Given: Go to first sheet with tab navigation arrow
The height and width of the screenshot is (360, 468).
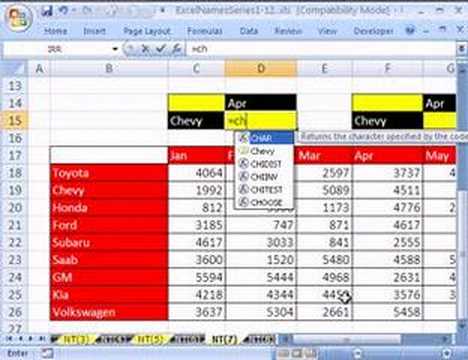Looking at the screenshot, I should pyautogui.click(x=10, y=339).
